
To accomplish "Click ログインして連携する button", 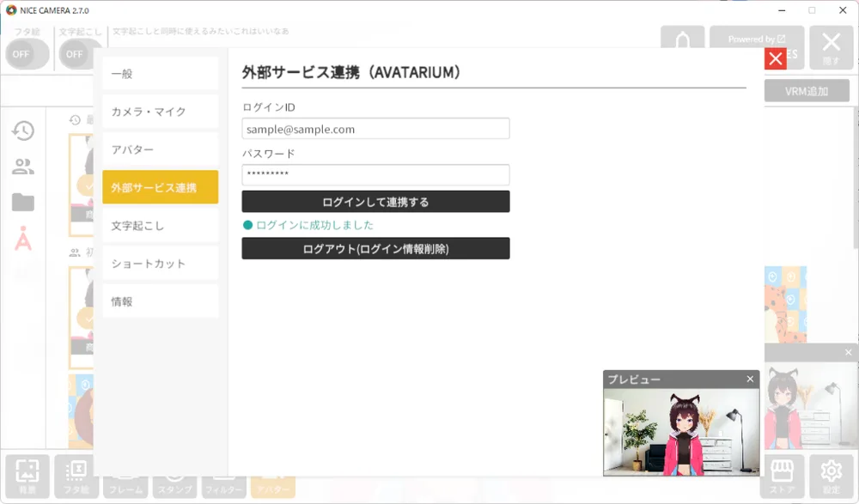I will (376, 202).
